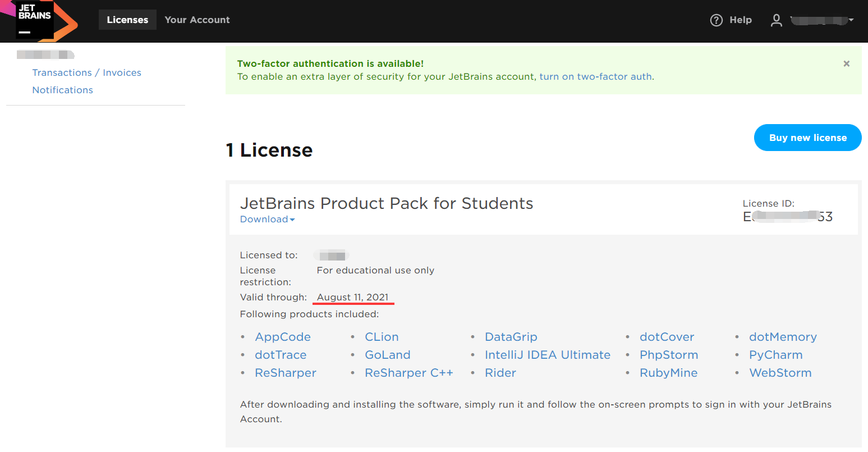868x452 pixels.
Task: Open the dotCover product link
Action: 667,337
